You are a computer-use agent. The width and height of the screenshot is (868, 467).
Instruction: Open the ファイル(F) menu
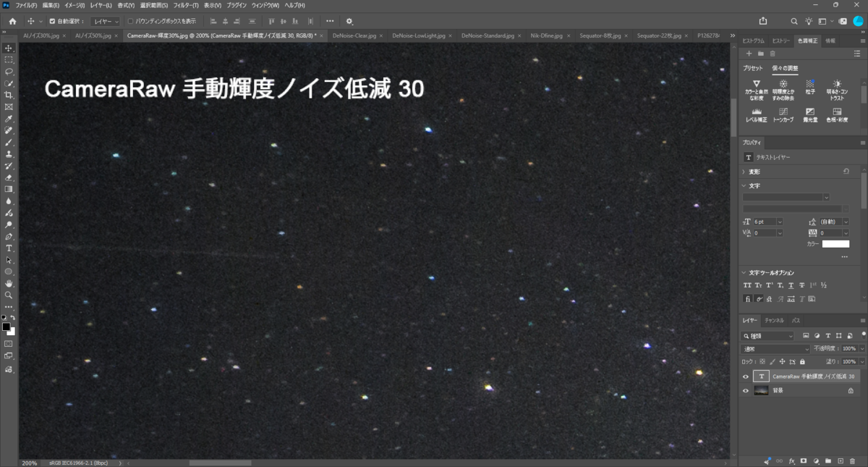(26, 5)
